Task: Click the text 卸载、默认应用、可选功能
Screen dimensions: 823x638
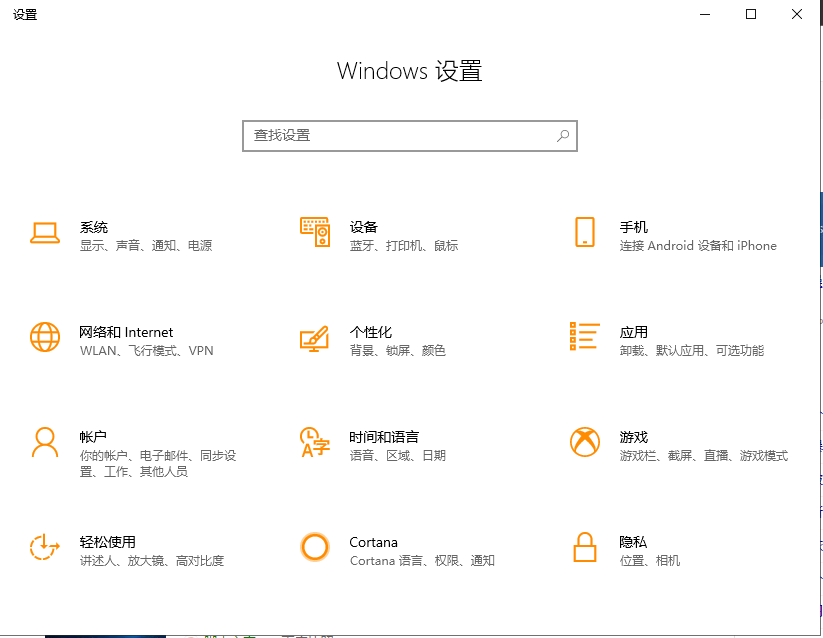Action: pyautogui.click(x=692, y=350)
